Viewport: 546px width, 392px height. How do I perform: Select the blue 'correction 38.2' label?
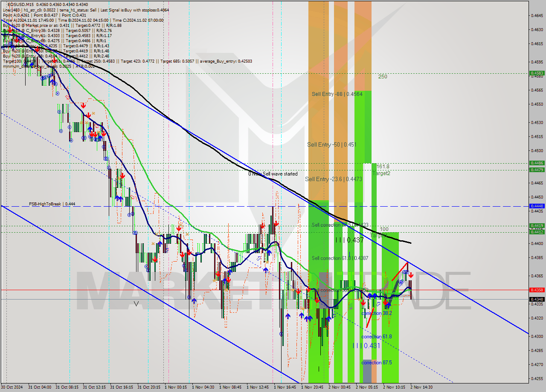click(x=377, y=313)
